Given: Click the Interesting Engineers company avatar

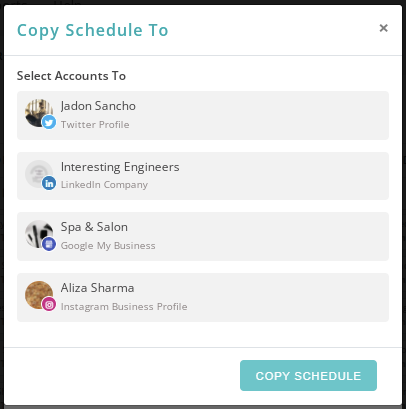Looking at the screenshot, I should [39, 174].
